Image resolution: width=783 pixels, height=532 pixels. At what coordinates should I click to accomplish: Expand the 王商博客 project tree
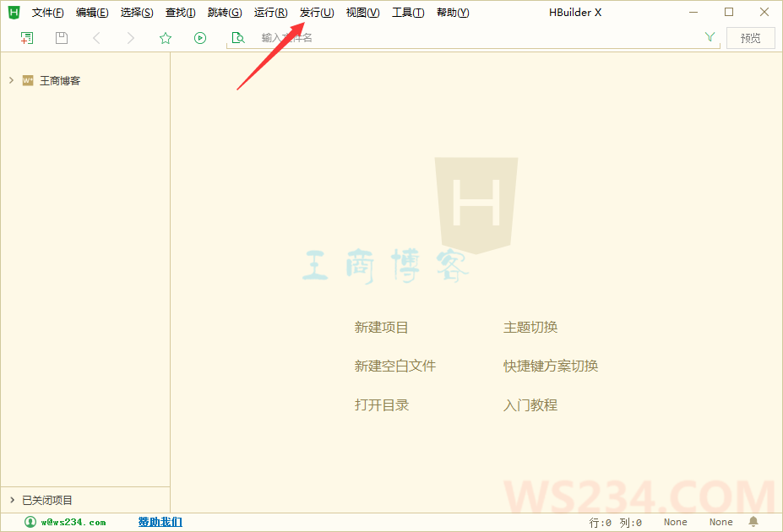pyautogui.click(x=11, y=80)
